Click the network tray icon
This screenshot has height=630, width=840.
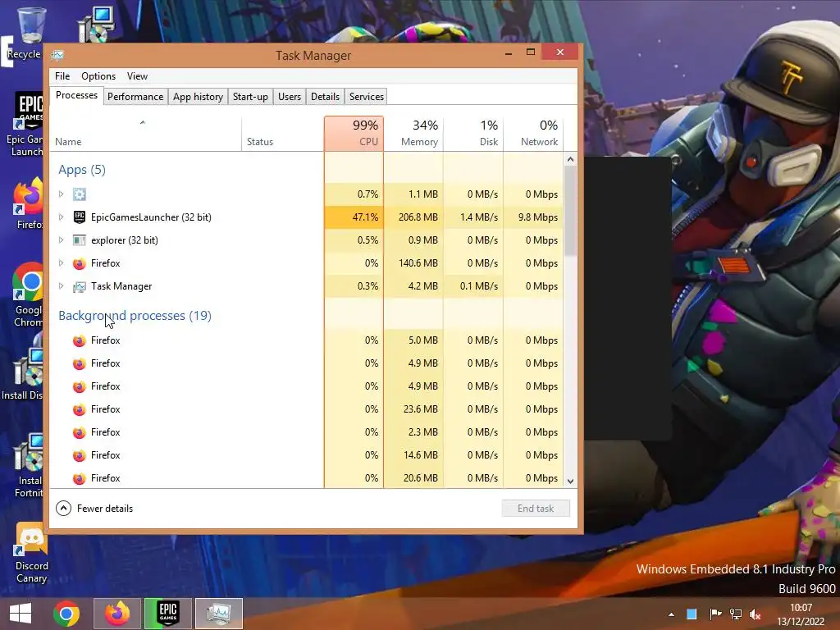[736, 614]
